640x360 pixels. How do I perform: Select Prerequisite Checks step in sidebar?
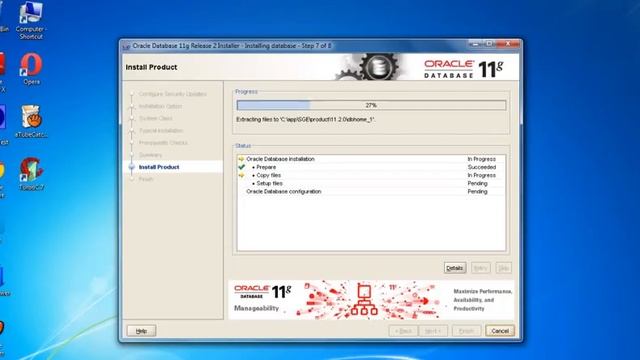point(163,143)
